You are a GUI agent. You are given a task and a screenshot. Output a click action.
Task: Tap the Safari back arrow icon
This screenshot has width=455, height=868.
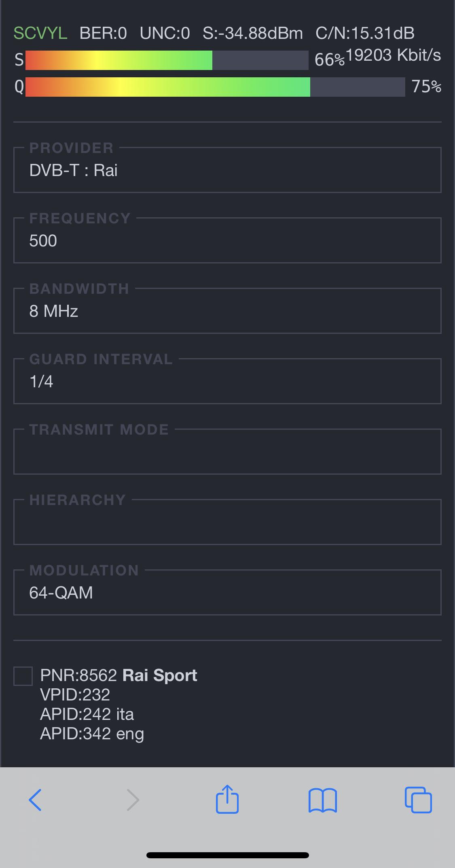pyautogui.click(x=35, y=800)
